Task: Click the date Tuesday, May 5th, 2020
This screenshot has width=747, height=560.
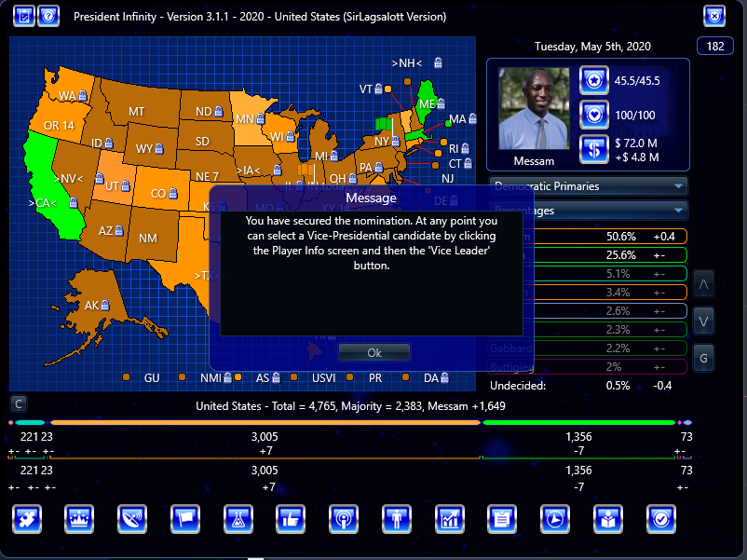Action: pyautogui.click(x=592, y=47)
